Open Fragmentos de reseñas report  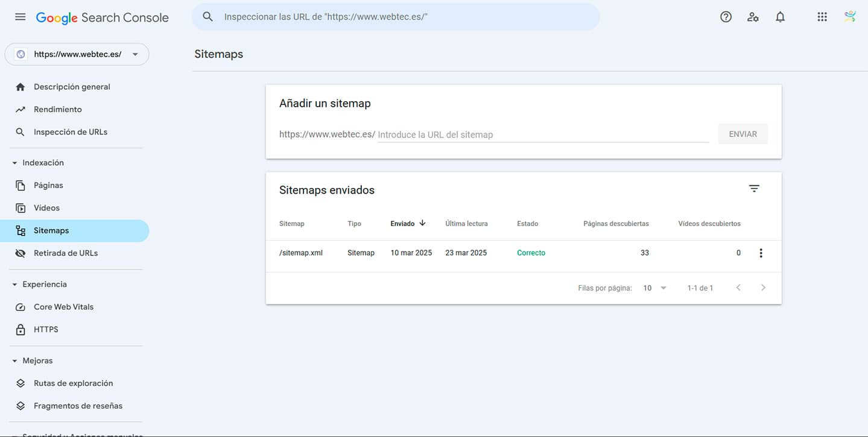(77, 406)
